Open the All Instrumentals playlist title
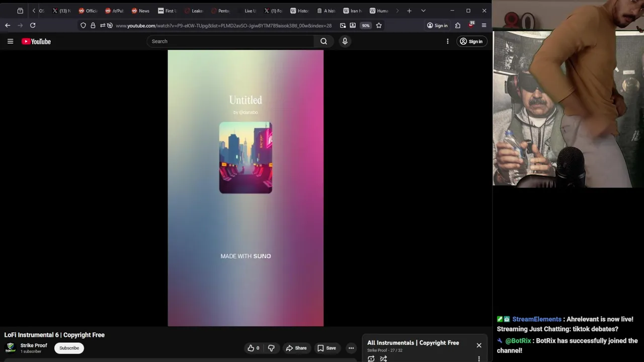 pos(413,343)
